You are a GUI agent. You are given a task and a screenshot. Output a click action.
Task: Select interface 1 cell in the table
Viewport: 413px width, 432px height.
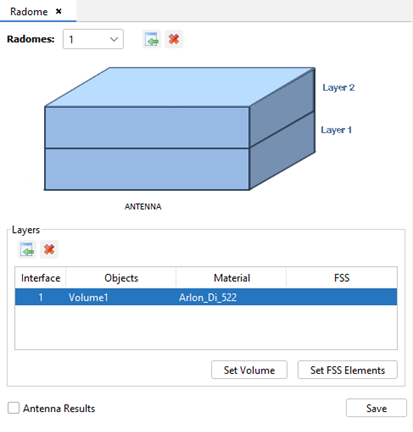(x=40, y=297)
